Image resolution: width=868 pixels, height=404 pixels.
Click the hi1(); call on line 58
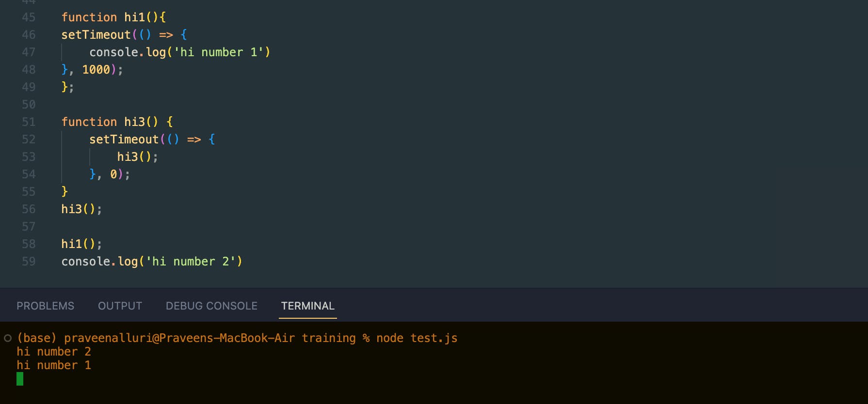click(81, 244)
